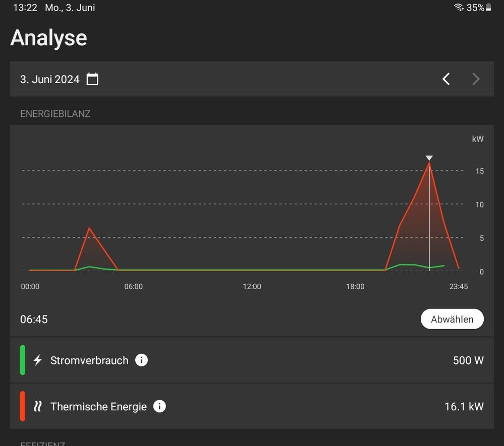The image size is (504, 446).
Task: Tap the 16.1 kW value
Action: (464, 407)
